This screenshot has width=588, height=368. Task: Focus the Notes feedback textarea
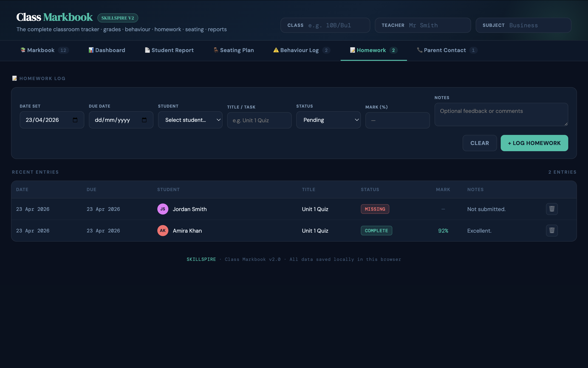coord(501,114)
